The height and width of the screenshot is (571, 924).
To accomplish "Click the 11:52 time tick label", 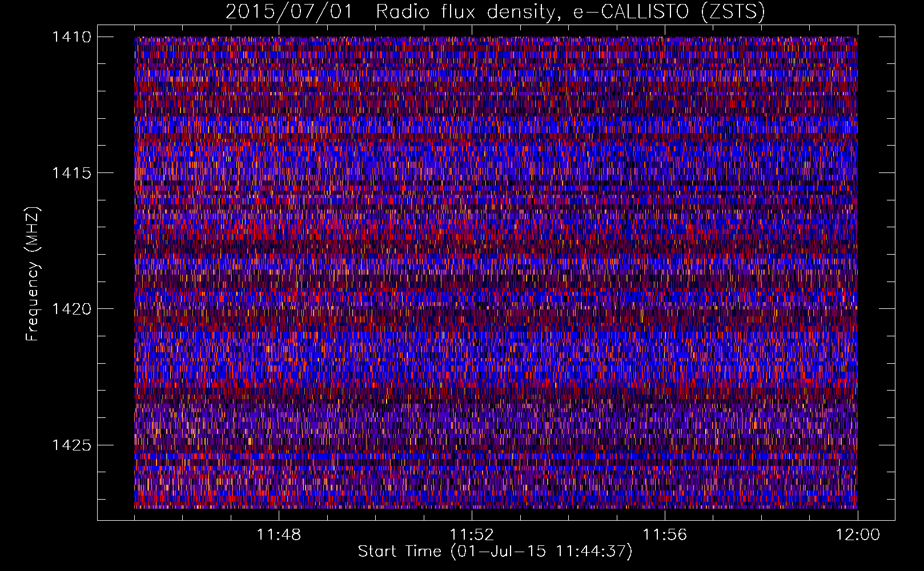I will 472,535.
